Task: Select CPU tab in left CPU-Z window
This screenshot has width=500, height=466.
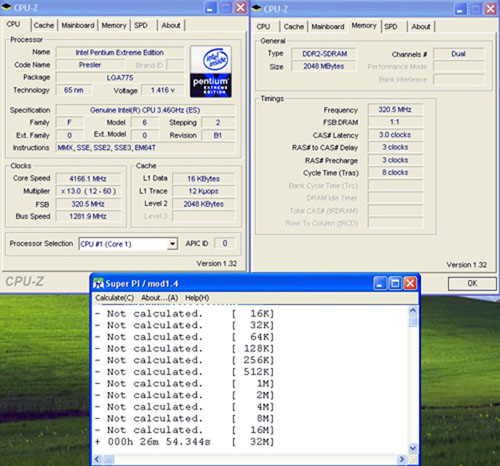Action: click(x=14, y=24)
